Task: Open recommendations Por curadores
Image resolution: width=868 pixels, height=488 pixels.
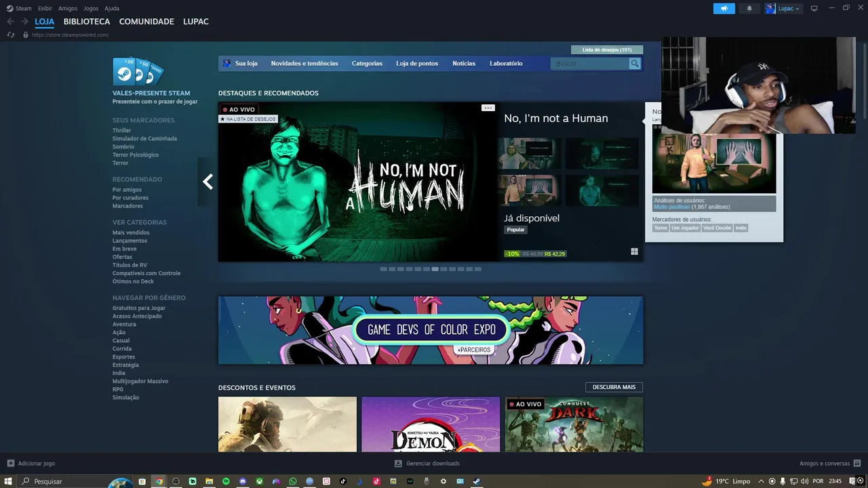Action: point(130,198)
